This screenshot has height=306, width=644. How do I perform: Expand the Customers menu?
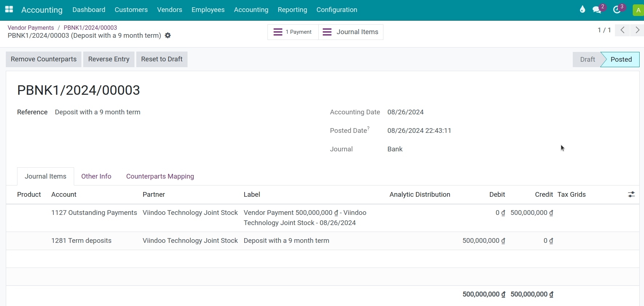pos(131,10)
